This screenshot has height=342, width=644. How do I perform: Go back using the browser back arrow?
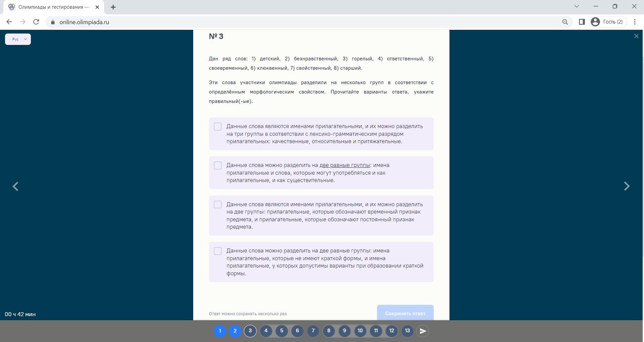click(x=9, y=22)
